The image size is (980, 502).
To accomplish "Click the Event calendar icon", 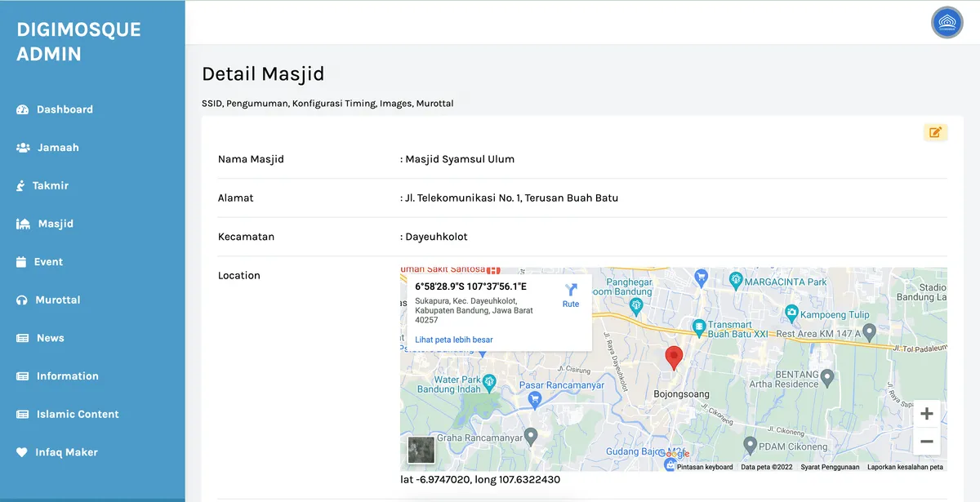I will coord(21,262).
